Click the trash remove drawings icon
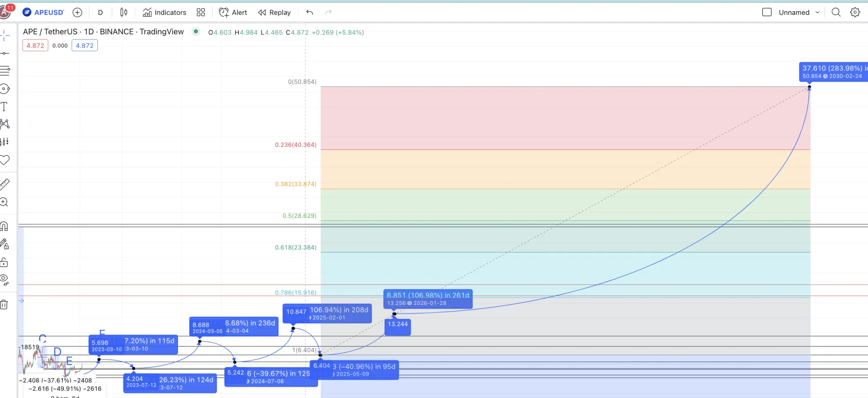 tap(4, 304)
